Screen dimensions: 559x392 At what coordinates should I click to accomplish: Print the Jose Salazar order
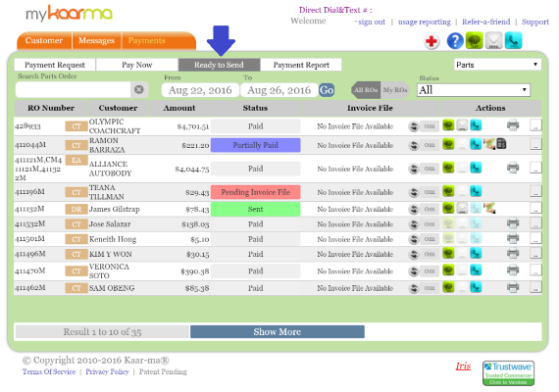tap(513, 223)
